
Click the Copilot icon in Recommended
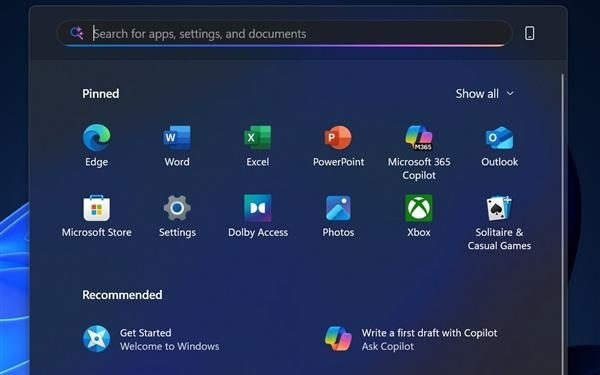point(338,339)
